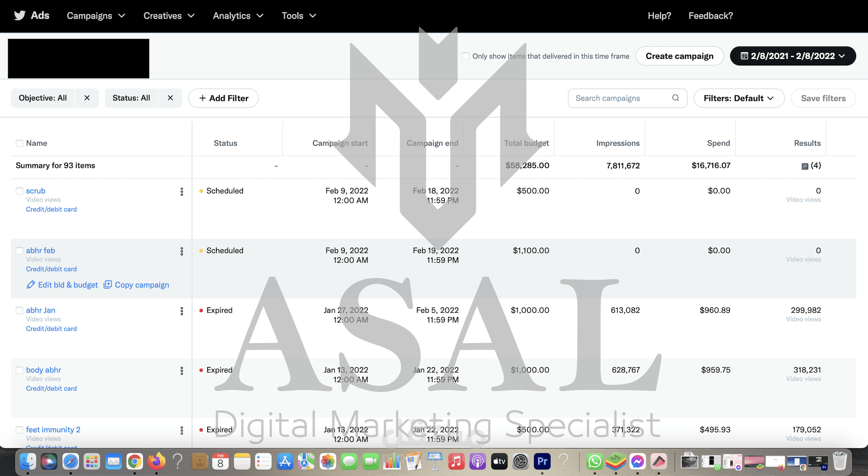Viewport: 868px width, 476px height.
Task: Open the Campaigns menu
Action: point(96,16)
